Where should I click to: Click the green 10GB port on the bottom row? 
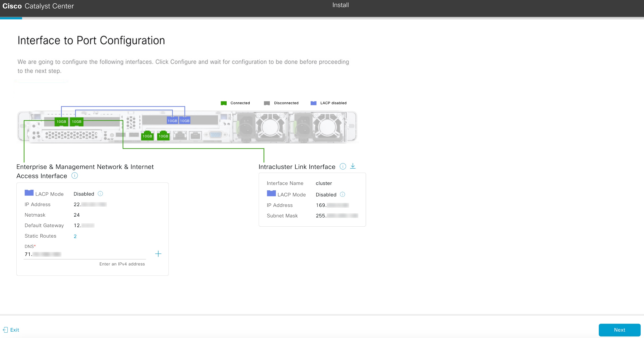pyautogui.click(x=148, y=136)
